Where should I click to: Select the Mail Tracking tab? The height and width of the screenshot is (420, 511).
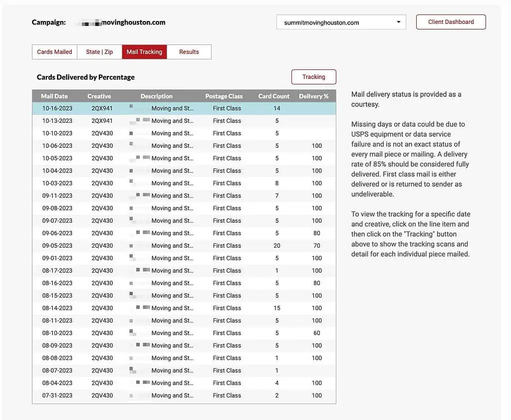tap(144, 52)
